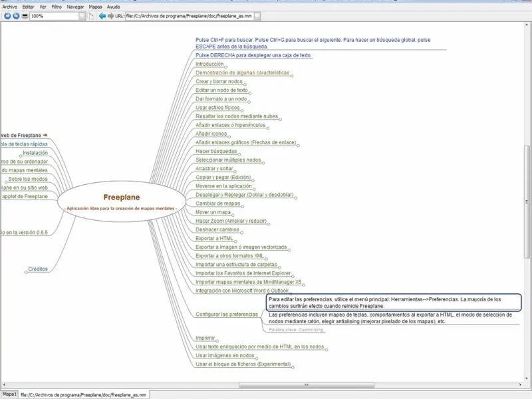532x399 pixels.
Task: Click inside the 100% zoom field
Action: [x=55, y=16]
